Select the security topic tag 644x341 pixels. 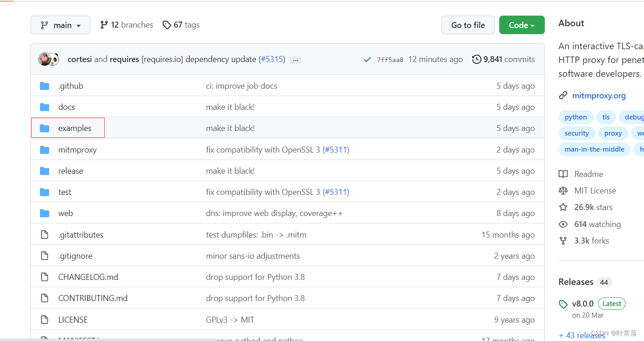577,133
